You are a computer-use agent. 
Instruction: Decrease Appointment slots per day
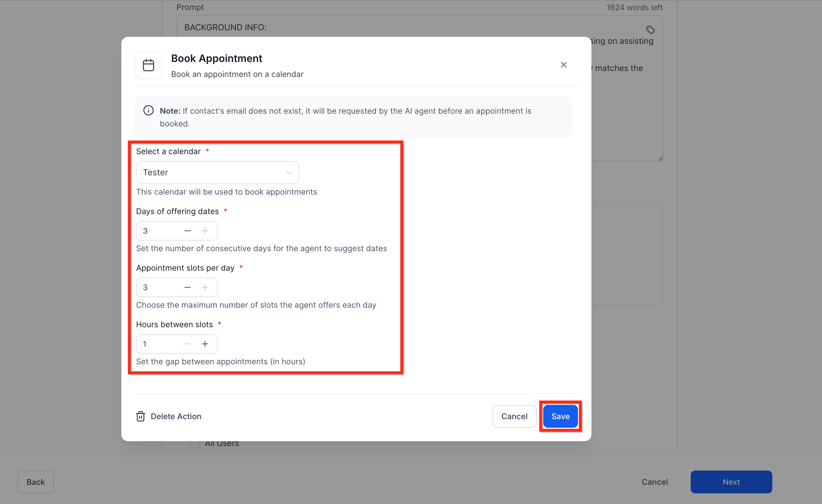pos(188,287)
